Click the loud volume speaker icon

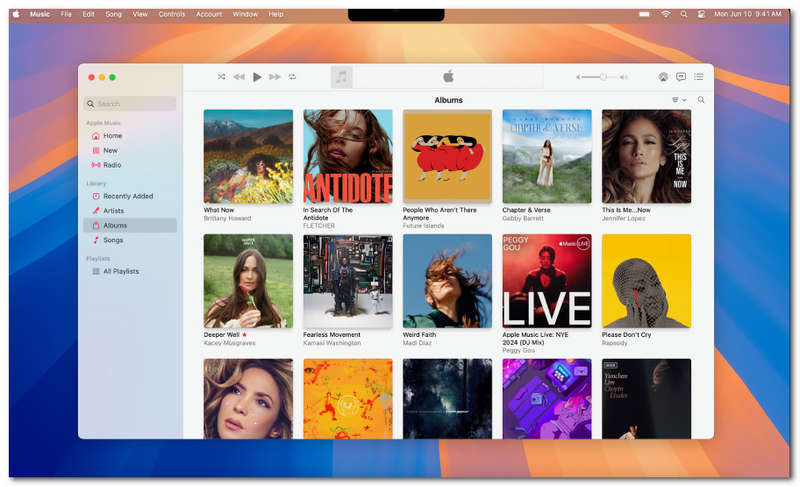click(623, 77)
